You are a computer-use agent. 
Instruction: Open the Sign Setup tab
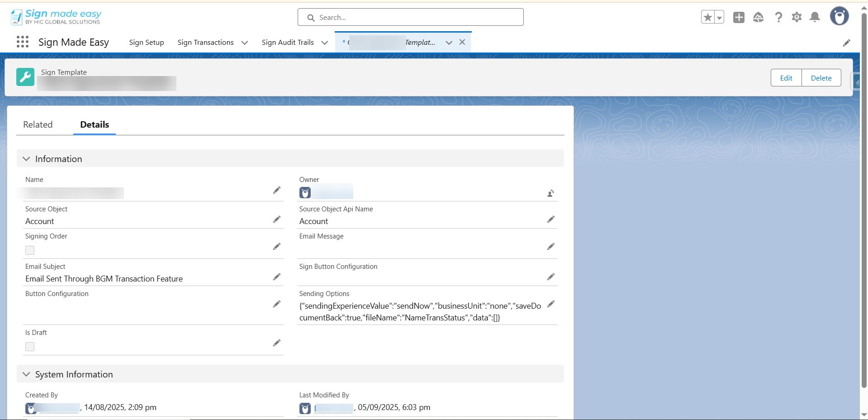coord(147,43)
